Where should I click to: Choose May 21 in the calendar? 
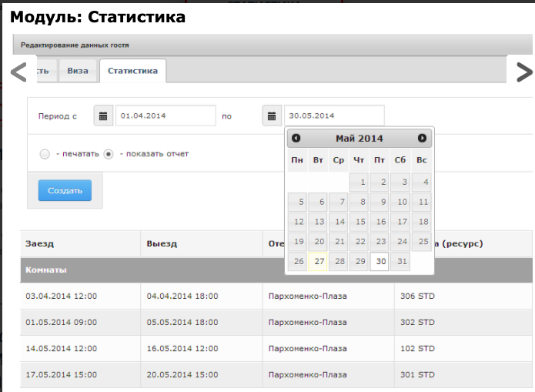pyautogui.click(x=339, y=241)
